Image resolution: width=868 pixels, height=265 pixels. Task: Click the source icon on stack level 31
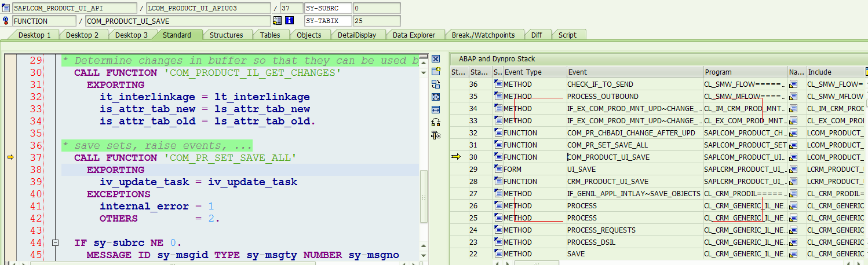click(498, 145)
